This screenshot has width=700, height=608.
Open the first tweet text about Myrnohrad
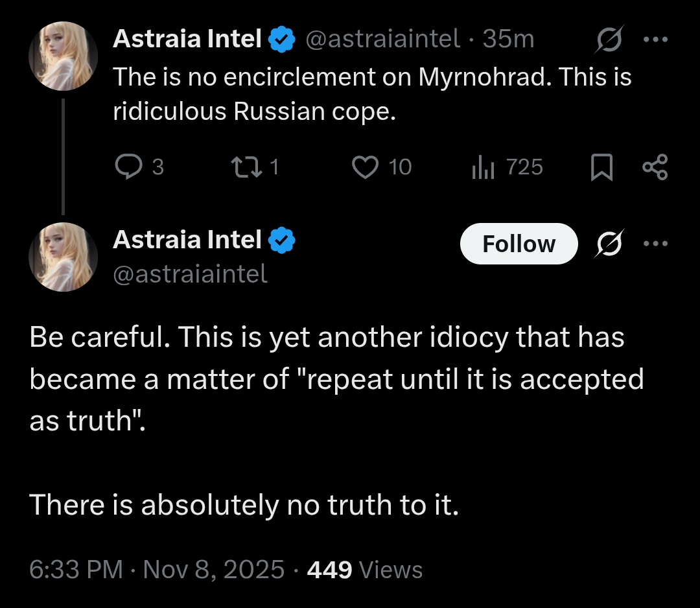[372, 94]
